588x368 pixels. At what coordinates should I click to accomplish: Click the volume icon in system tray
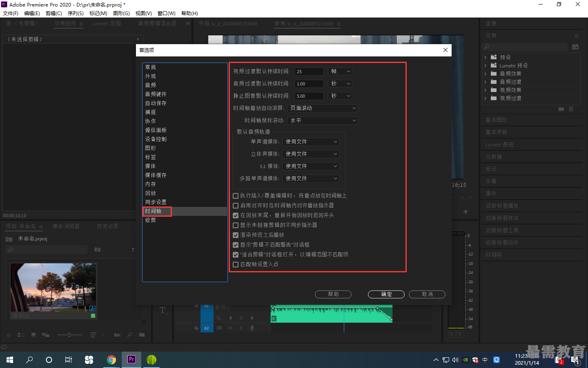pyautogui.click(x=455, y=360)
